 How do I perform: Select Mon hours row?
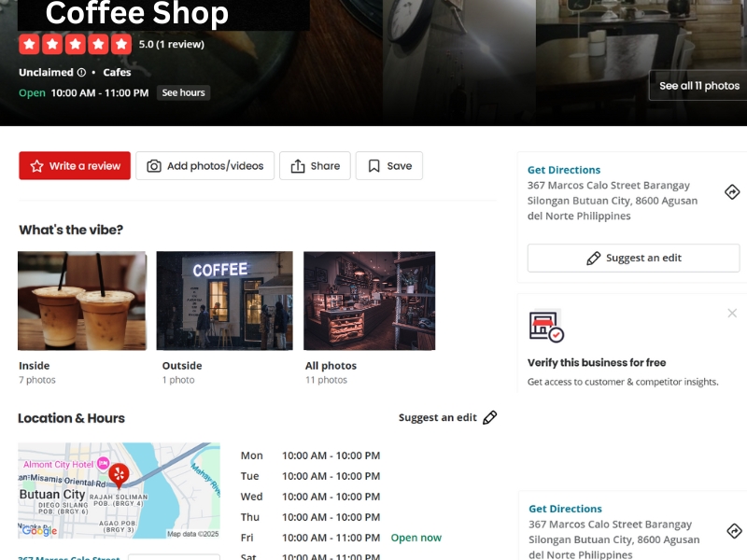310,455
